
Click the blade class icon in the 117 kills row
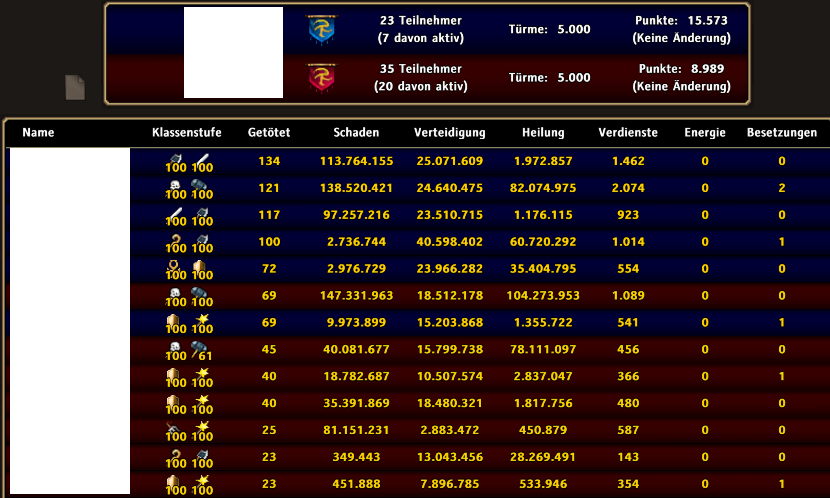pyautogui.click(x=175, y=212)
